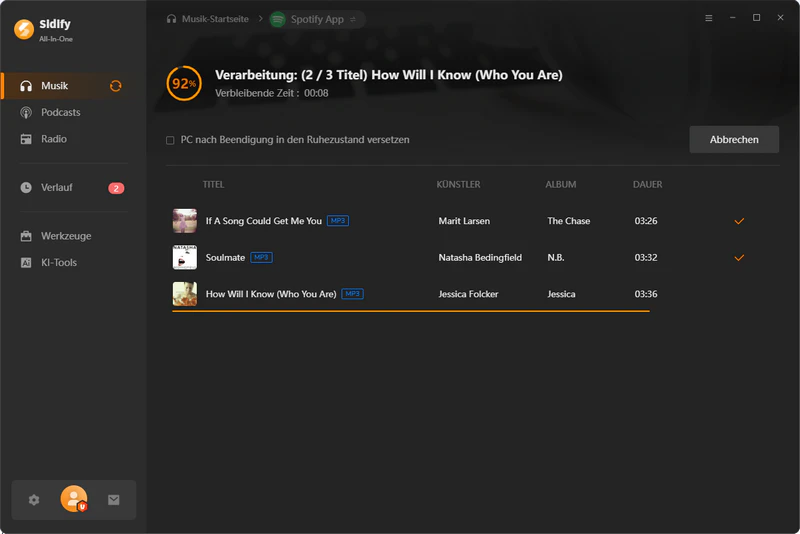This screenshot has height=534, width=800.
Task: Click MP3 tag on Soulmate row
Action: pos(261,258)
